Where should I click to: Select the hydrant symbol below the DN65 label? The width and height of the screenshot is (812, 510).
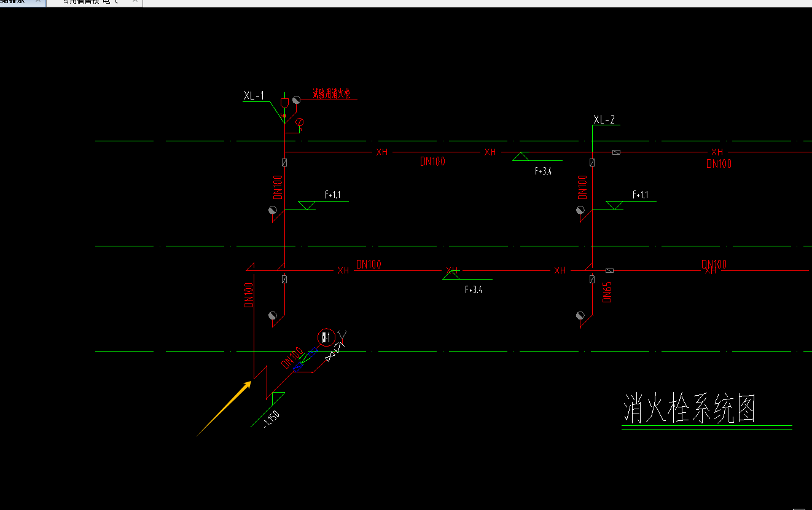coord(580,316)
